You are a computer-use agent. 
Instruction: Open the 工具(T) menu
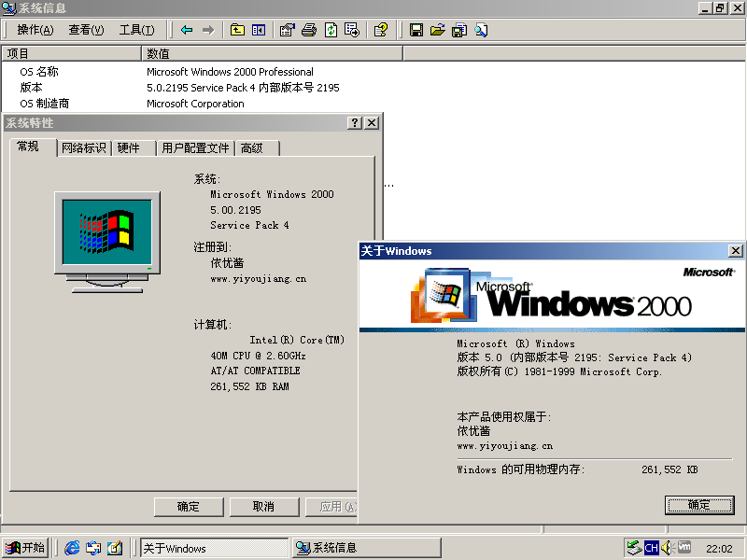(x=136, y=30)
